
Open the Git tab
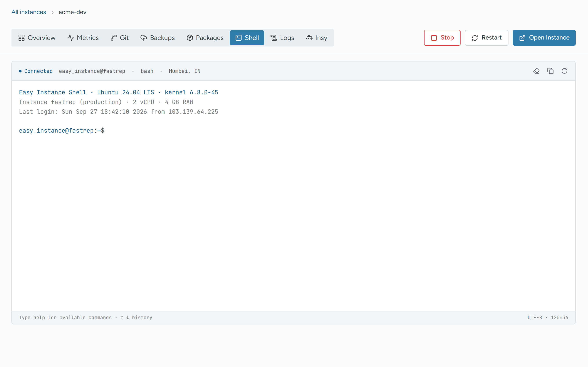tap(120, 38)
